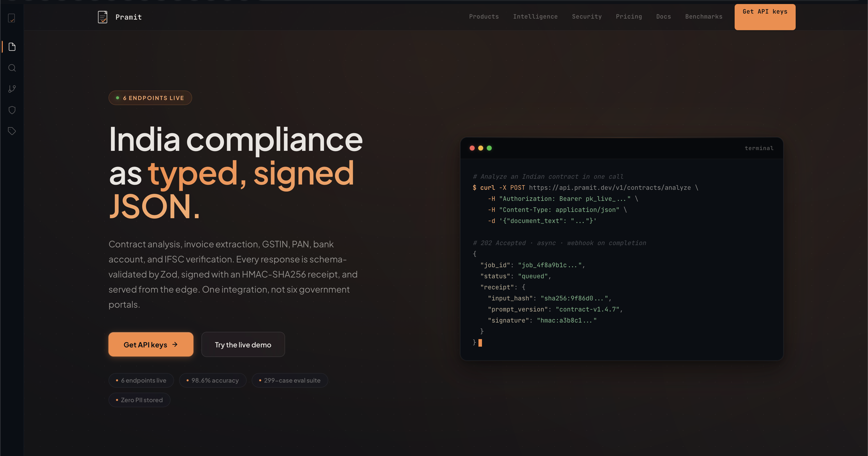This screenshot has width=868, height=456.
Task: Open the shield security icon in sidebar
Action: tap(12, 110)
